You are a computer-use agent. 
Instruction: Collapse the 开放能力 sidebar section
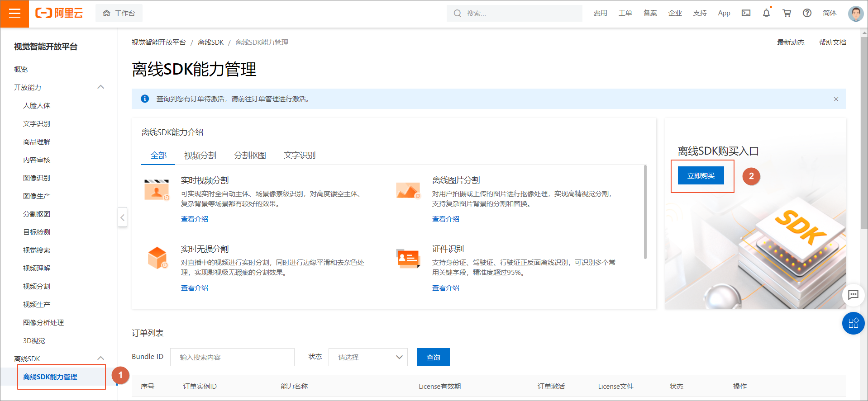[x=101, y=87]
